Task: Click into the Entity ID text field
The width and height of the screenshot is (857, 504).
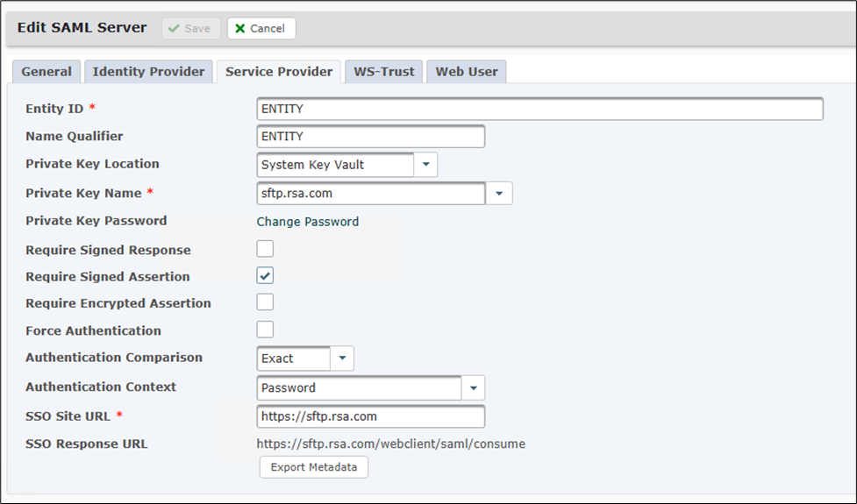Action: [539, 109]
